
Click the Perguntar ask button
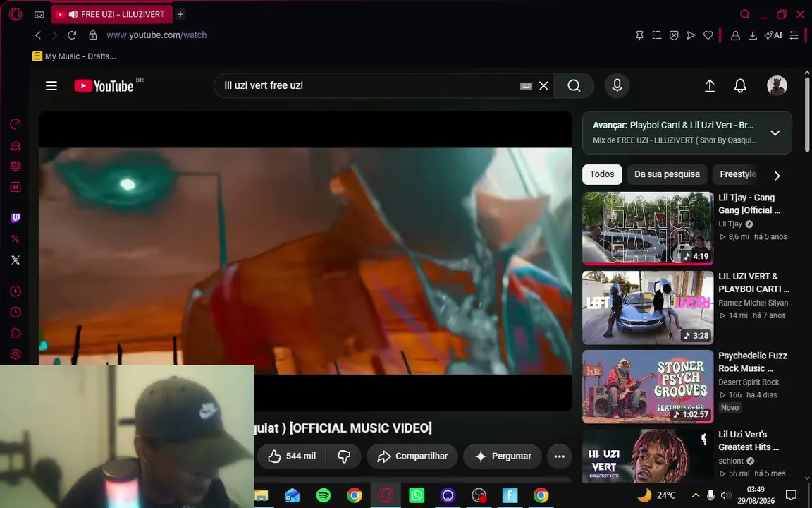pyautogui.click(x=503, y=456)
